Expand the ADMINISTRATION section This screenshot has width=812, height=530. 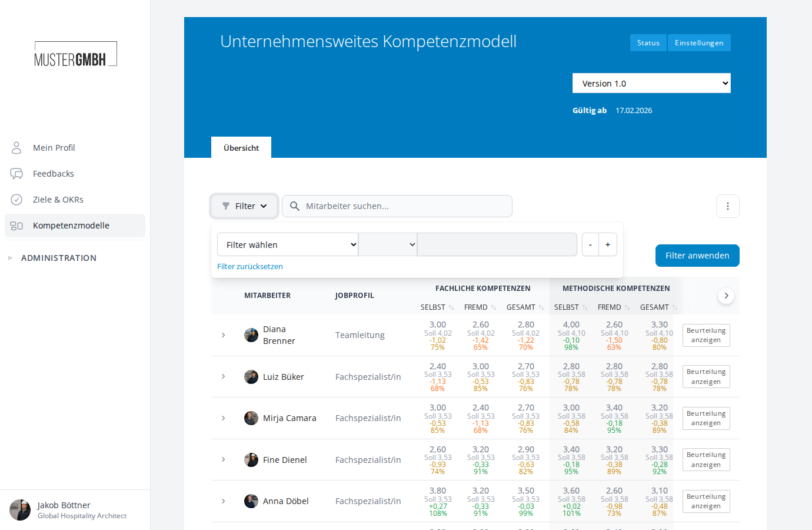tap(11, 258)
